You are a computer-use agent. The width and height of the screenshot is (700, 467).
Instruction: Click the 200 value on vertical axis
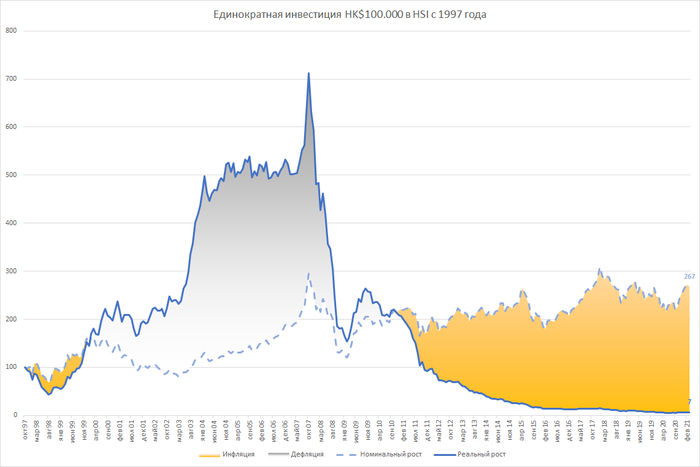(x=11, y=319)
